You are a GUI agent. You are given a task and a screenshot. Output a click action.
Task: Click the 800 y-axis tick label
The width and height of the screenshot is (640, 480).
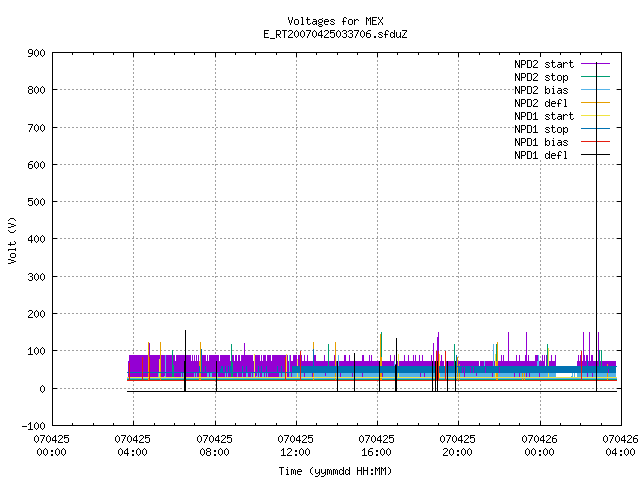pyautogui.click(x=36, y=90)
